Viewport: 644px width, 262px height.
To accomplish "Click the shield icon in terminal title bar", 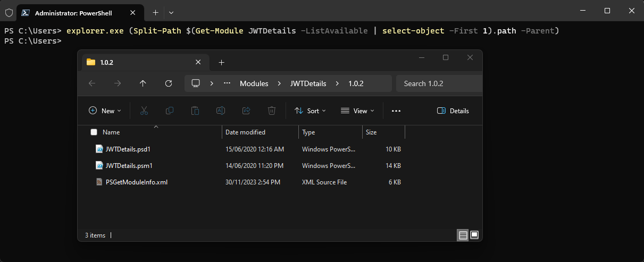I will pyautogui.click(x=9, y=12).
